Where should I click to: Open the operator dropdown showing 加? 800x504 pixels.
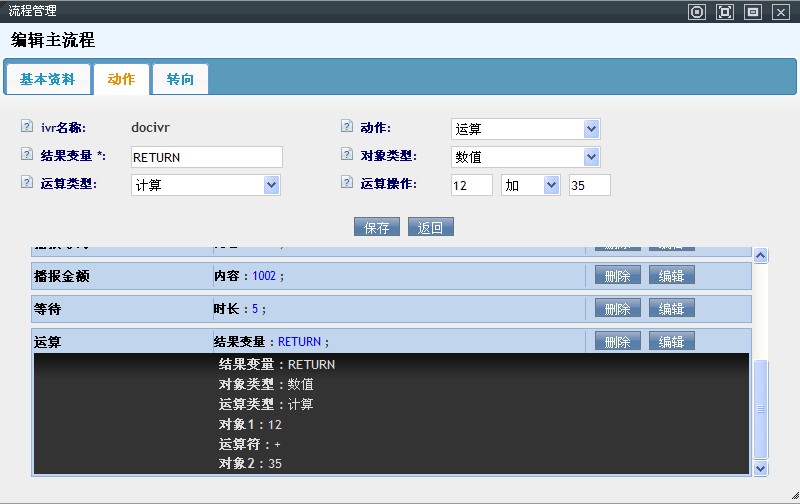[551, 185]
